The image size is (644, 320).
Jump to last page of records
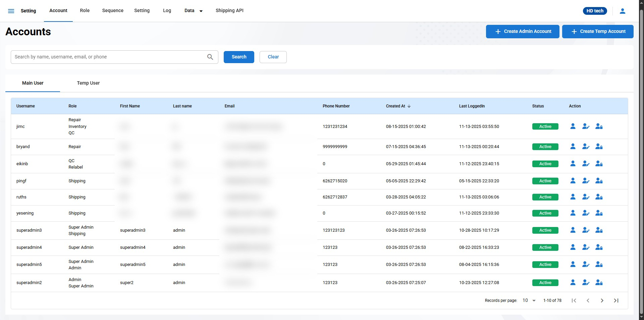[616, 301]
